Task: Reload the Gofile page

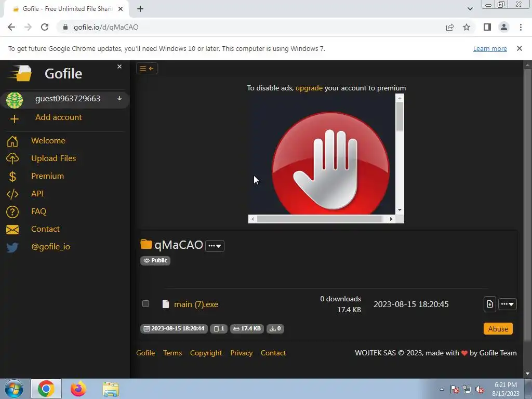Action: pos(45,27)
